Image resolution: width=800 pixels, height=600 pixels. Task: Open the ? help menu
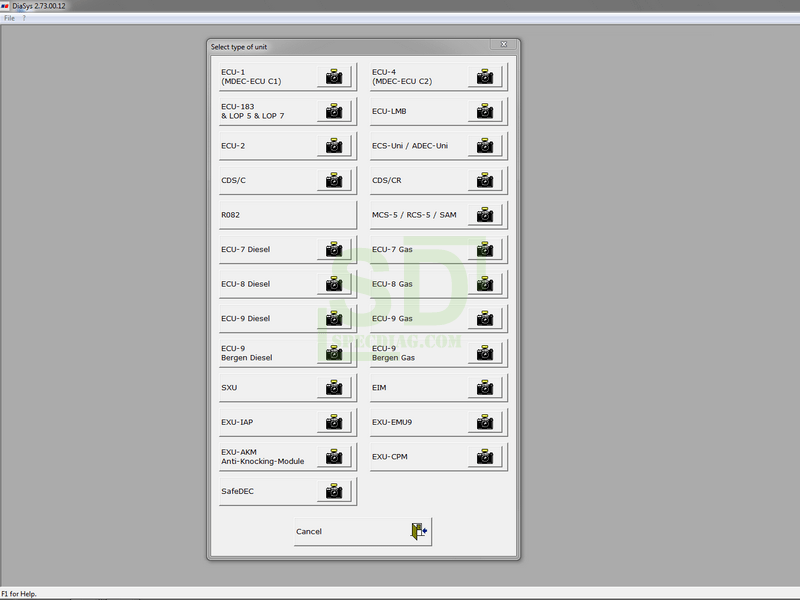click(23, 18)
